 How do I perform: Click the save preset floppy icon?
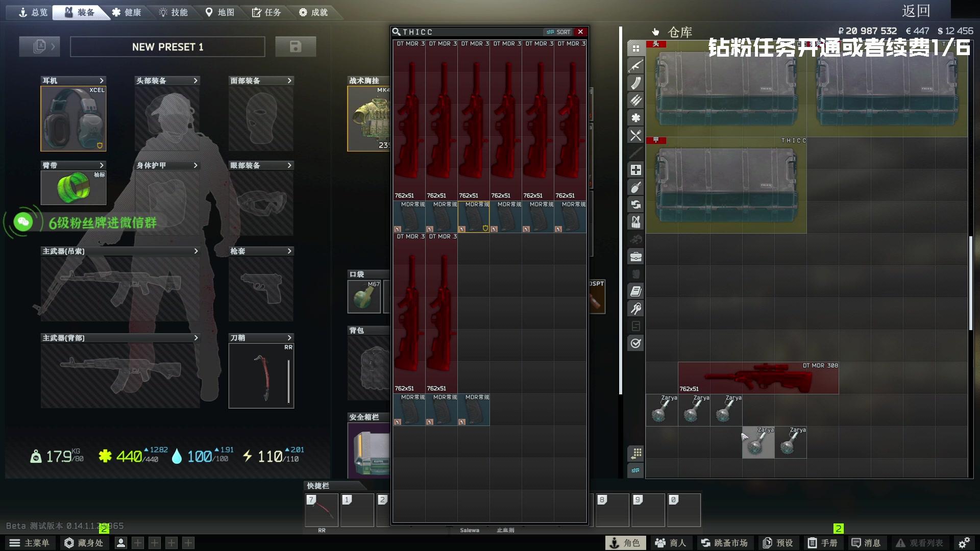[296, 46]
